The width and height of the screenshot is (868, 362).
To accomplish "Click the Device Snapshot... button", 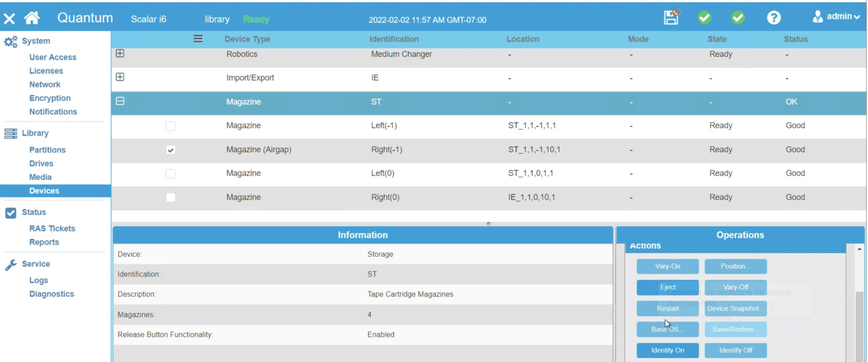I will (x=736, y=309).
